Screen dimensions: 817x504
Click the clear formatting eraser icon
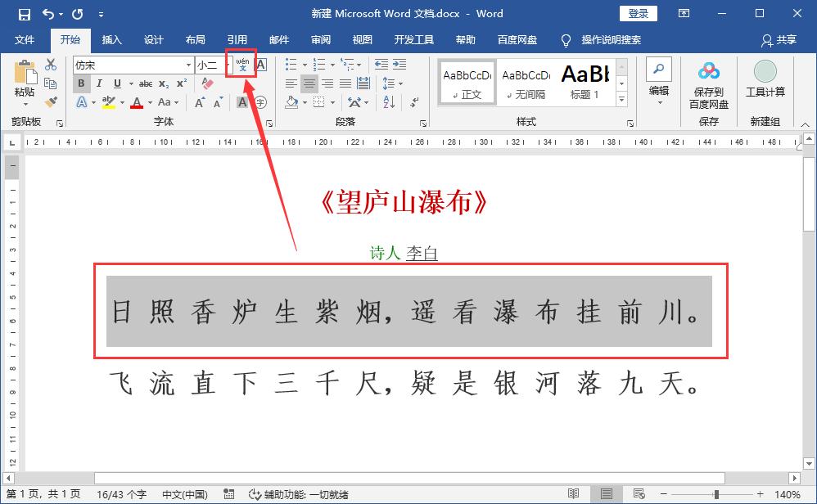coord(207,83)
